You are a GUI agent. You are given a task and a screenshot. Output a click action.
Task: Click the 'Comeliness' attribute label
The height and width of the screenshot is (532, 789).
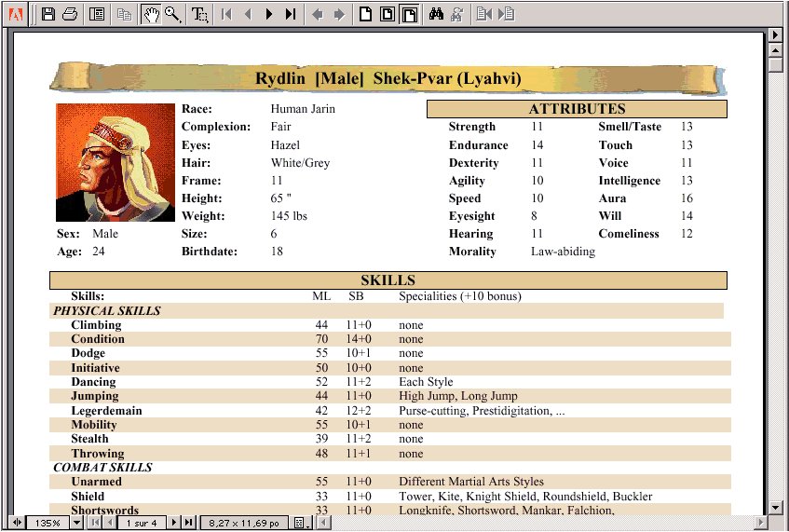click(x=629, y=234)
